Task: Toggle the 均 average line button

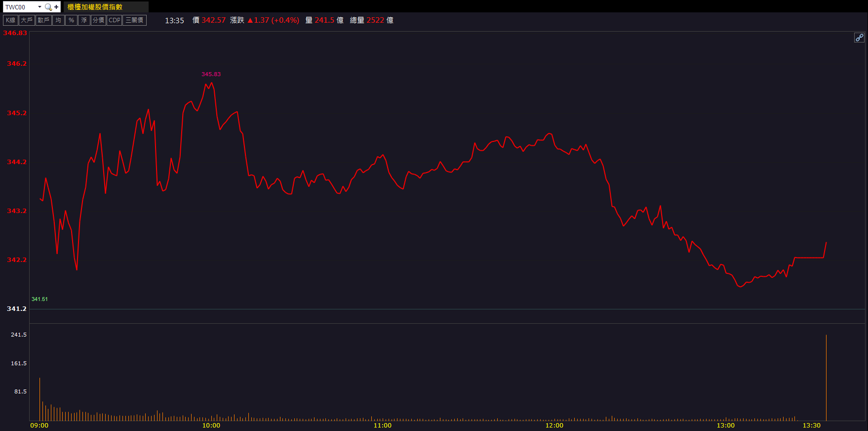Action: pos(58,20)
